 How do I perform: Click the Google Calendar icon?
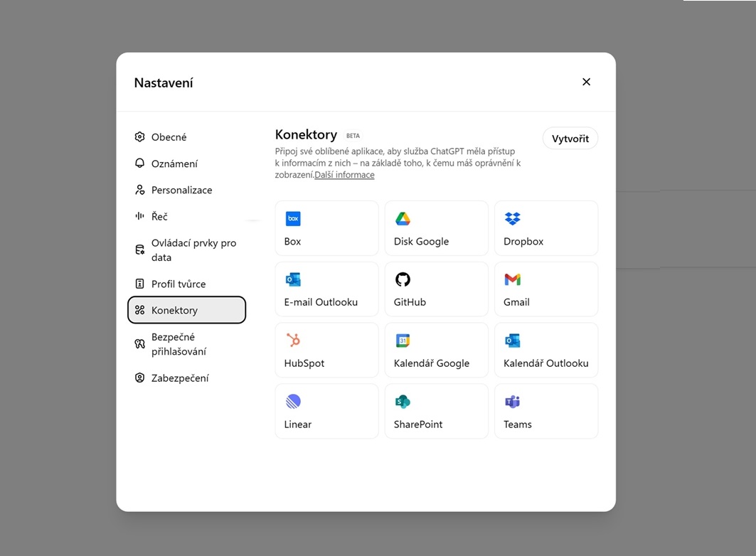click(x=403, y=341)
